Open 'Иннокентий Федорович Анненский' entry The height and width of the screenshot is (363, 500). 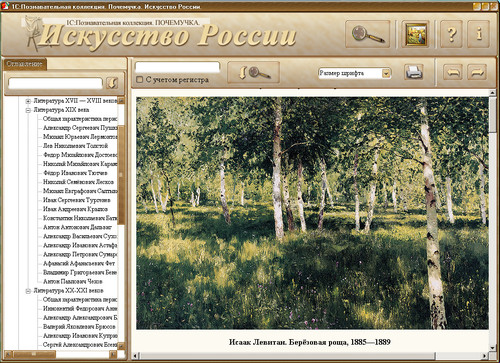(x=80, y=308)
